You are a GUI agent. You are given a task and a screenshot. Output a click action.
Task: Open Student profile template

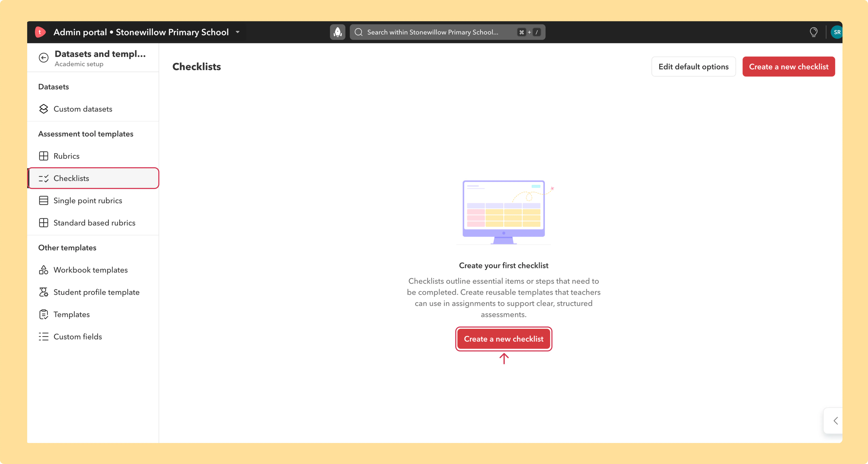(x=93, y=292)
